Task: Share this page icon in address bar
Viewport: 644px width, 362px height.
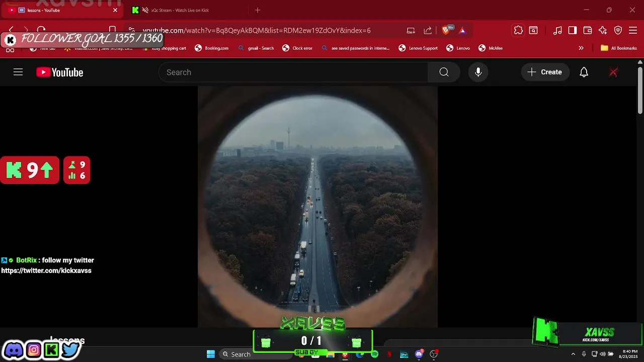Action: [428, 30]
